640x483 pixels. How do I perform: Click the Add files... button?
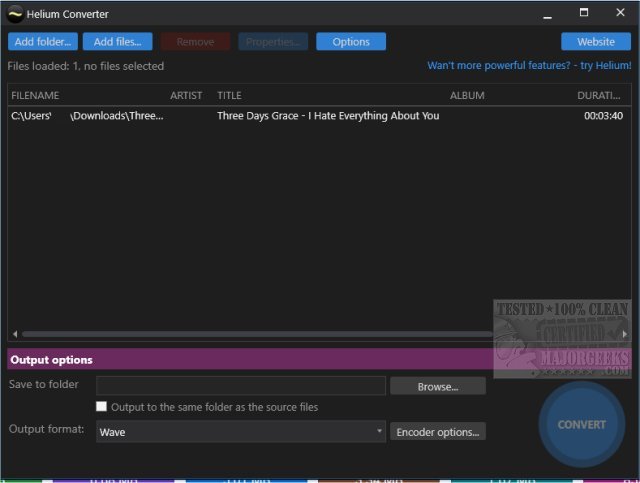(x=118, y=42)
